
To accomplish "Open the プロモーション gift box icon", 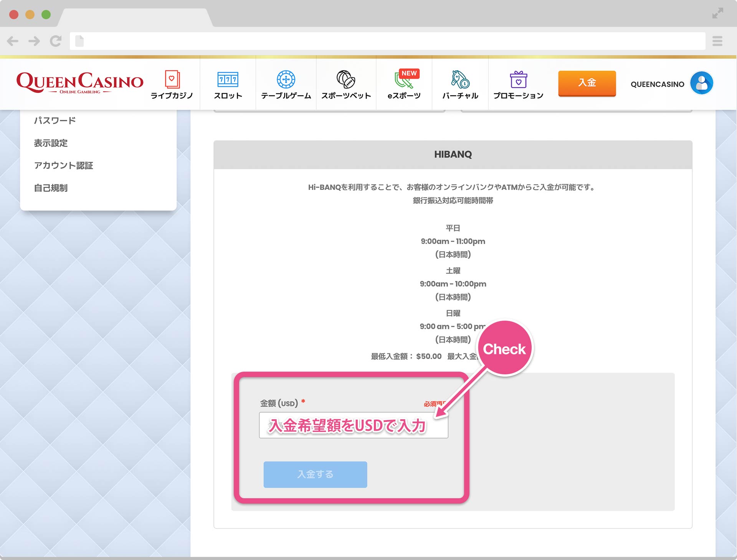I will (x=518, y=79).
